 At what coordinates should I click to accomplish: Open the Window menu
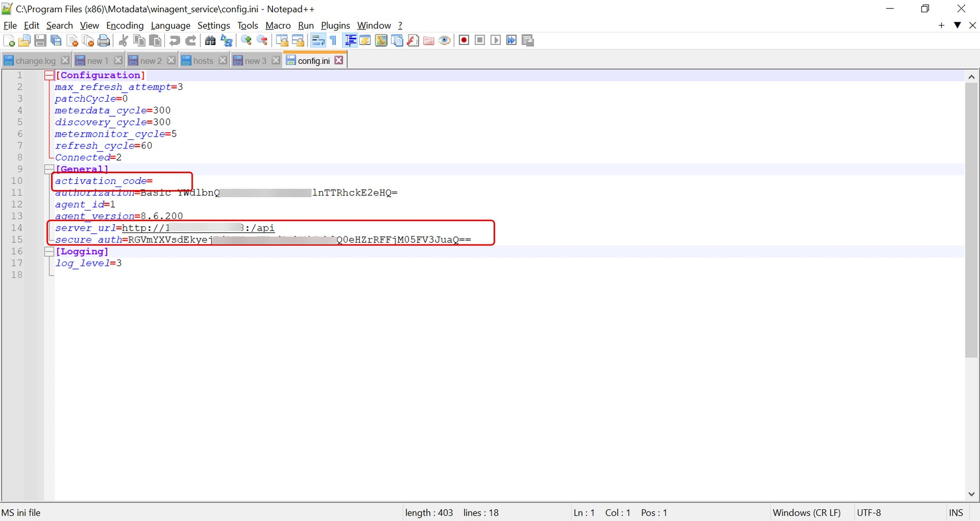coord(374,26)
